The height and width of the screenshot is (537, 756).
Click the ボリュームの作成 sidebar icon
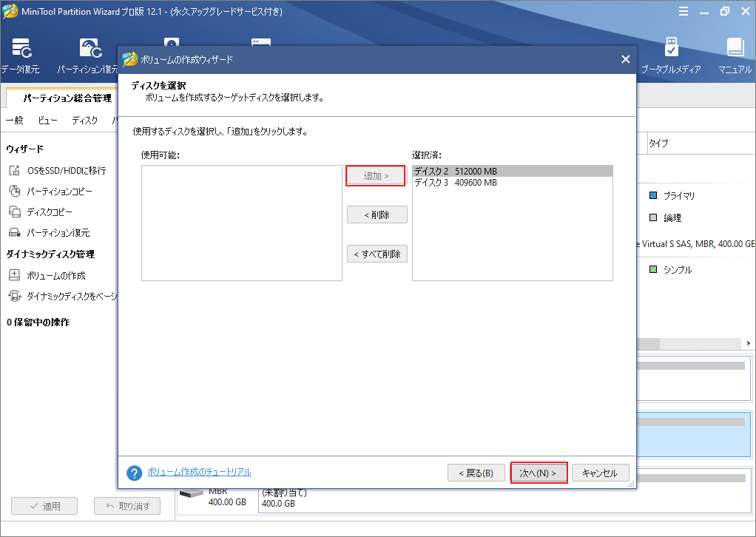click(14, 275)
